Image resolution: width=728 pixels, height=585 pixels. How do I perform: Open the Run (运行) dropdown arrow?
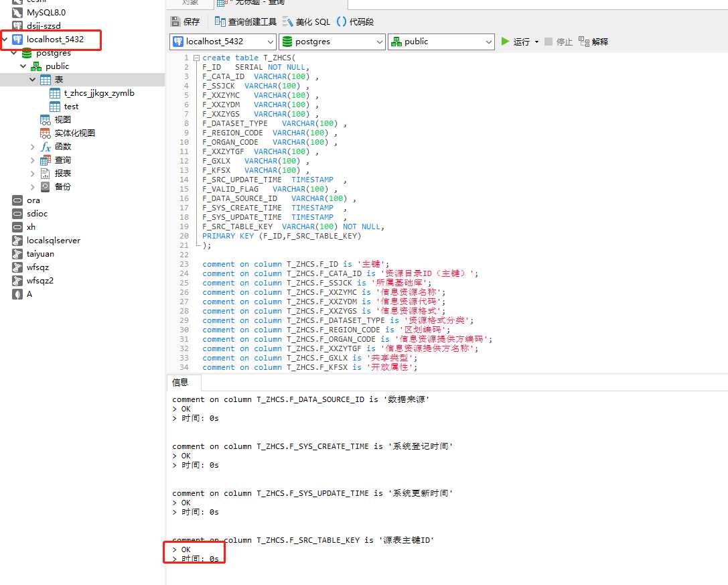[x=536, y=42]
